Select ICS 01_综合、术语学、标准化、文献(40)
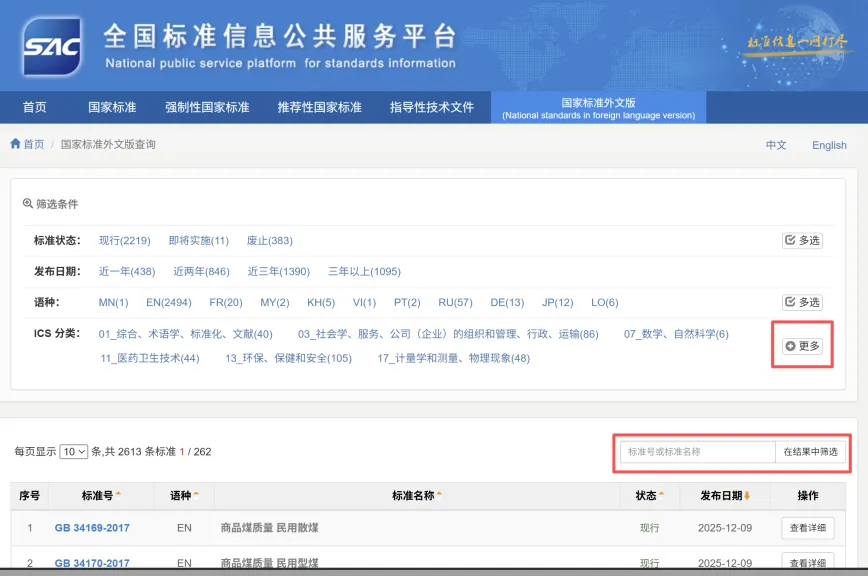868x576 pixels. 185,334
